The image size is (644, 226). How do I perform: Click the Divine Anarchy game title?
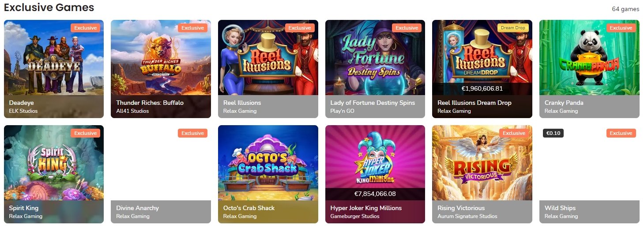point(137,208)
